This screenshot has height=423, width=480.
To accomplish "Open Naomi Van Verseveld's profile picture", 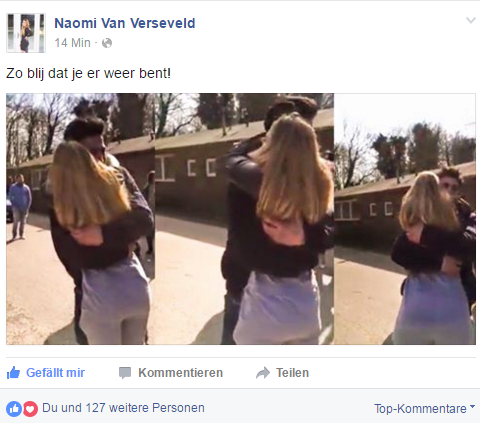I will (26, 33).
